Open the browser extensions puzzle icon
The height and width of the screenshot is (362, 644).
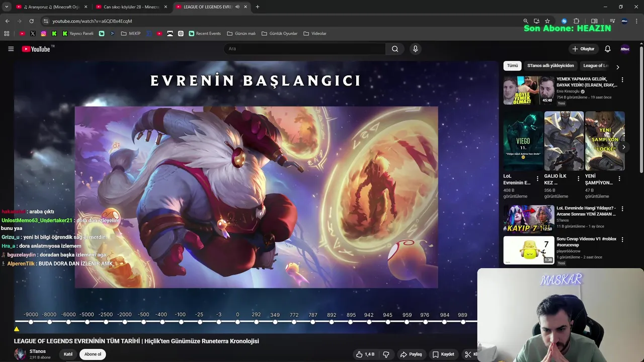pyautogui.click(x=577, y=21)
